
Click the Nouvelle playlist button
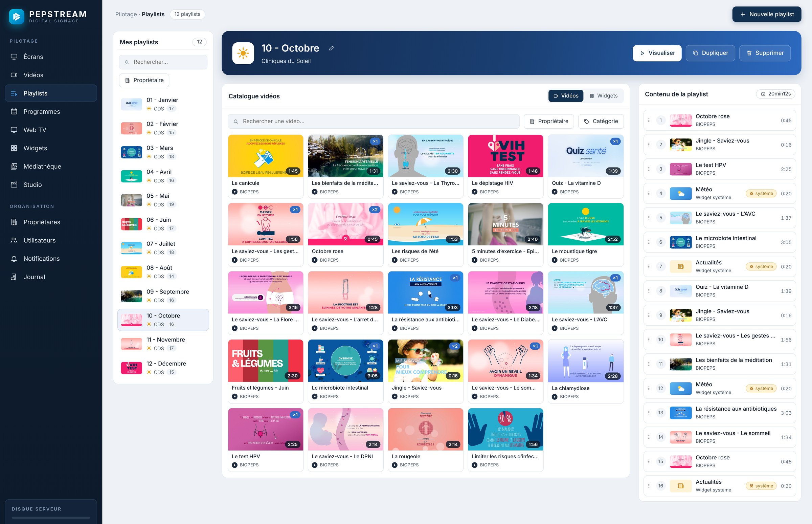click(767, 14)
